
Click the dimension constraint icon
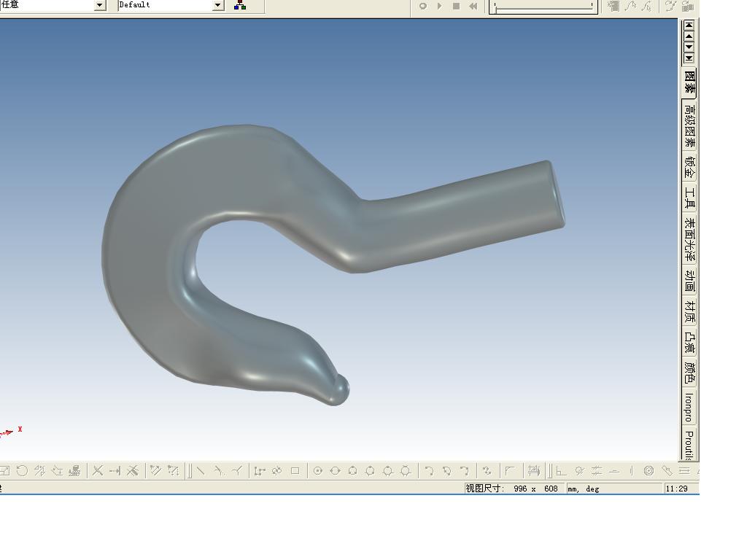pyautogui.click(x=533, y=471)
